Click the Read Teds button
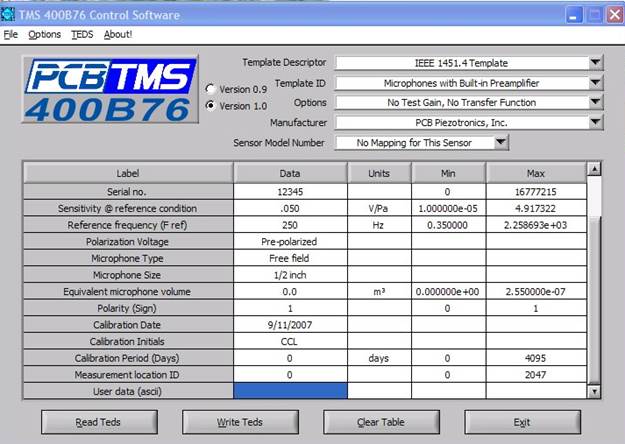 pos(99,422)
